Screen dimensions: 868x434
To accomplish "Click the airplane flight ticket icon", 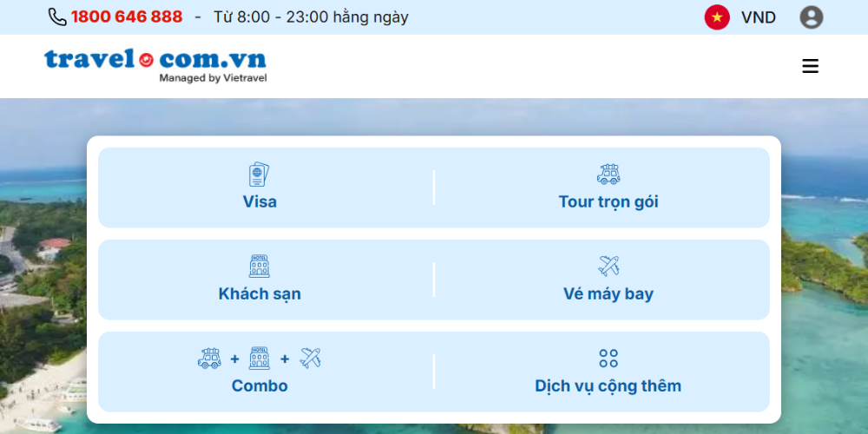I will click(x=608, y=266).
